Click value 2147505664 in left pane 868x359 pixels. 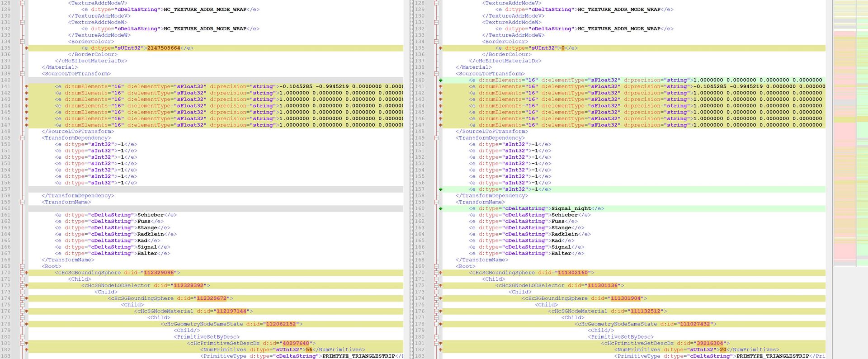point(163,48)
